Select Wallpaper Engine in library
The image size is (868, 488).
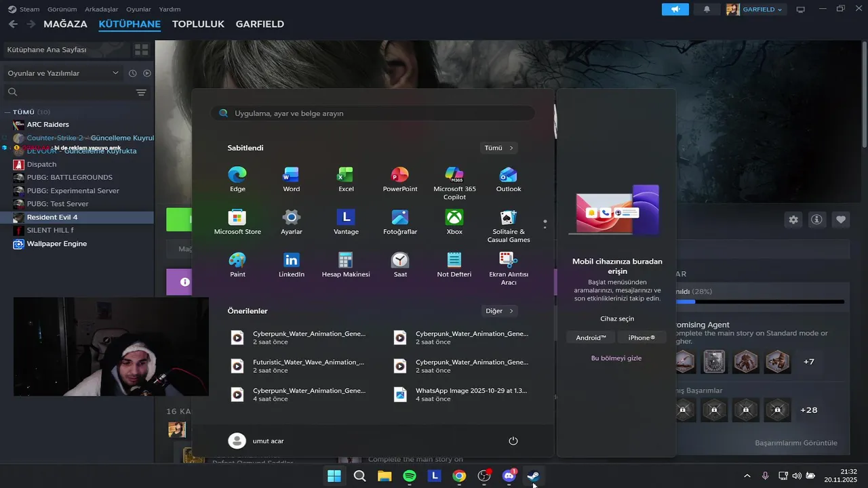77,244
